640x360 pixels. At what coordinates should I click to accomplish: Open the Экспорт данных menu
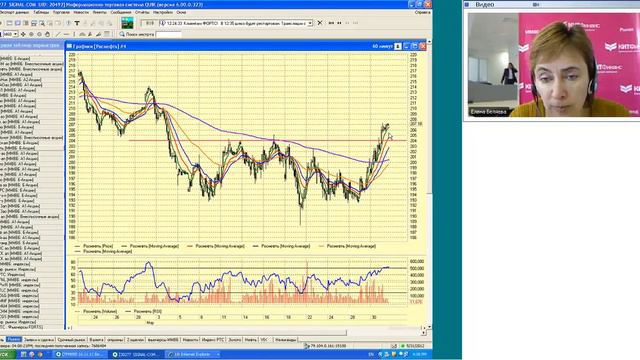(14, 12)
